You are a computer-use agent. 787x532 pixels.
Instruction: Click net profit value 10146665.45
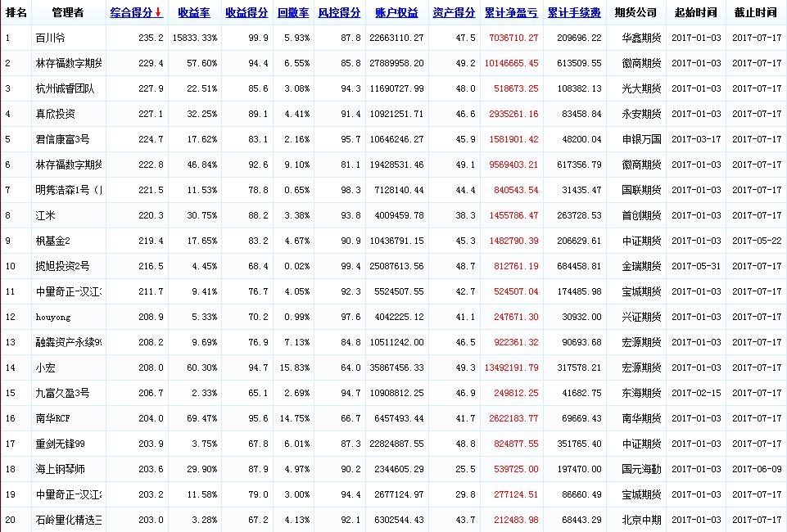point(512,63)
